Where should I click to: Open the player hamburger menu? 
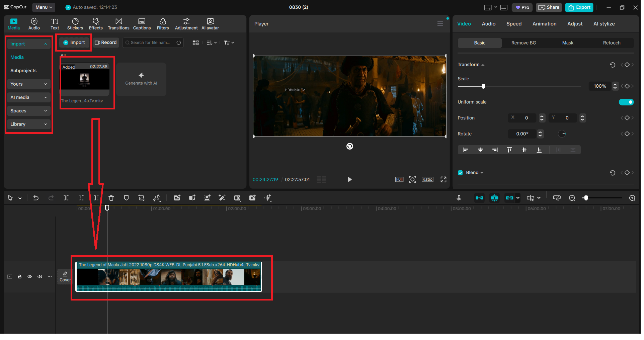[x=440, y=24]
